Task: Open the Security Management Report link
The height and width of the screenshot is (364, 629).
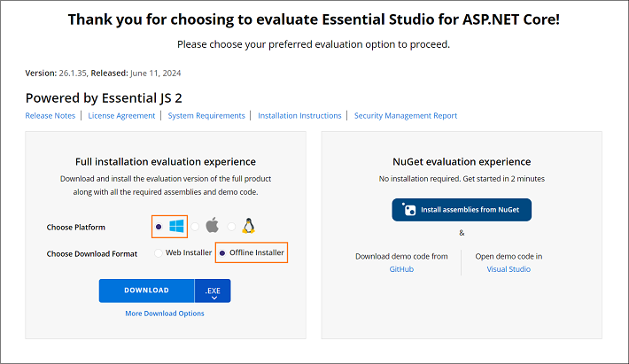Action: 406,116
